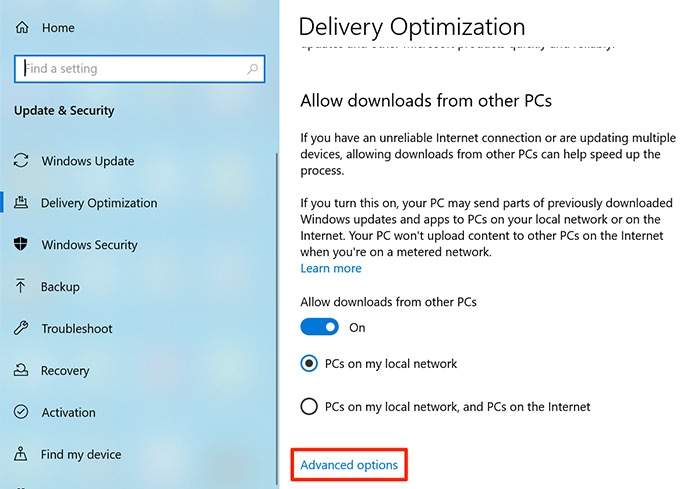Image resolution: width=680 pixels, height=489 pixels.
Task: Click the Windows Security shield icon
Action: point(22,245)
